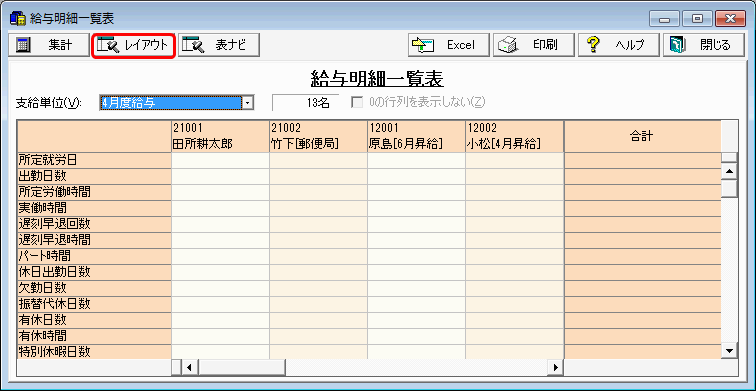The height and width of the screenshot is (391, 756).
Task: Select the 出勤日数 row header
Action: pyautogui.click(x=94, y=176)
